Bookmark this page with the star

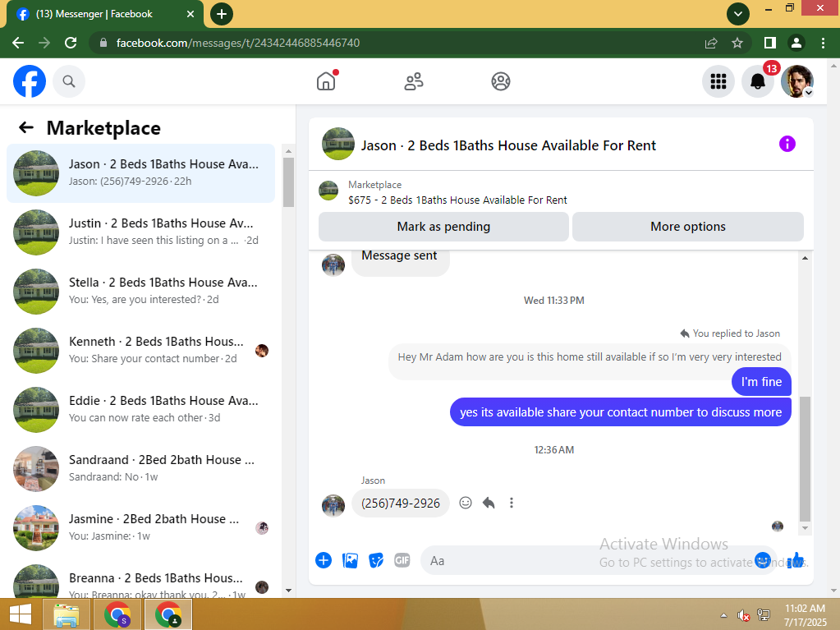click(x=737, y=43)
